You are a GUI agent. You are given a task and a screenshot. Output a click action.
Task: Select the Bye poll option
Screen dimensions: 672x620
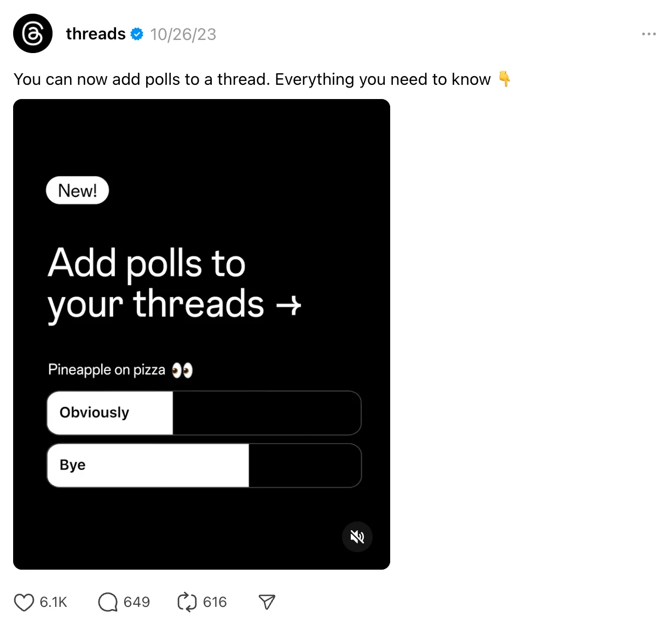[x=204, y=466]
